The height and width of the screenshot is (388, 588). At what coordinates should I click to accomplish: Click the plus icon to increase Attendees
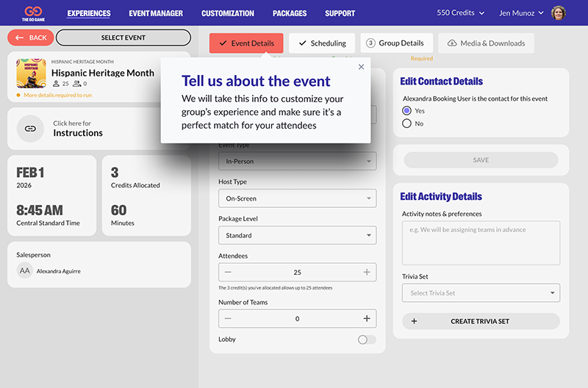(367, 273)
